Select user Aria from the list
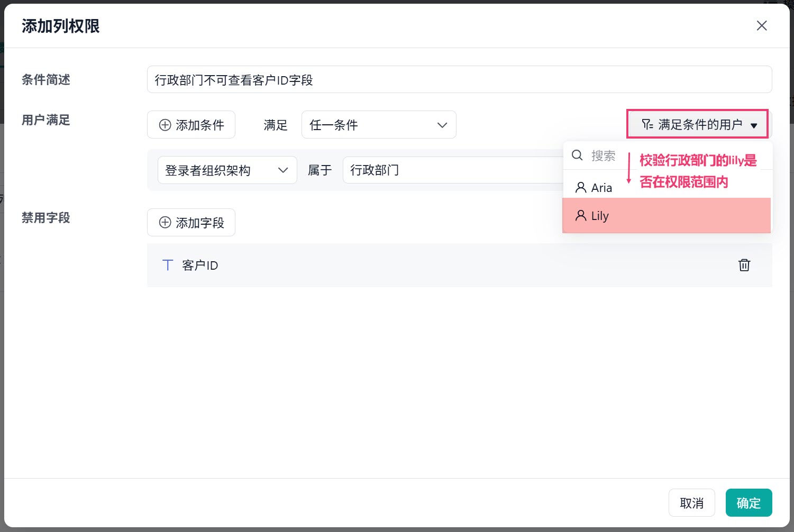Screen dimensions: 794x532 (667, 188)
